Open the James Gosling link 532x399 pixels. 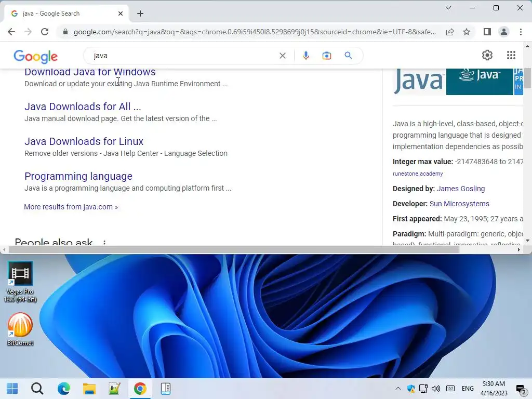[461, 189]
